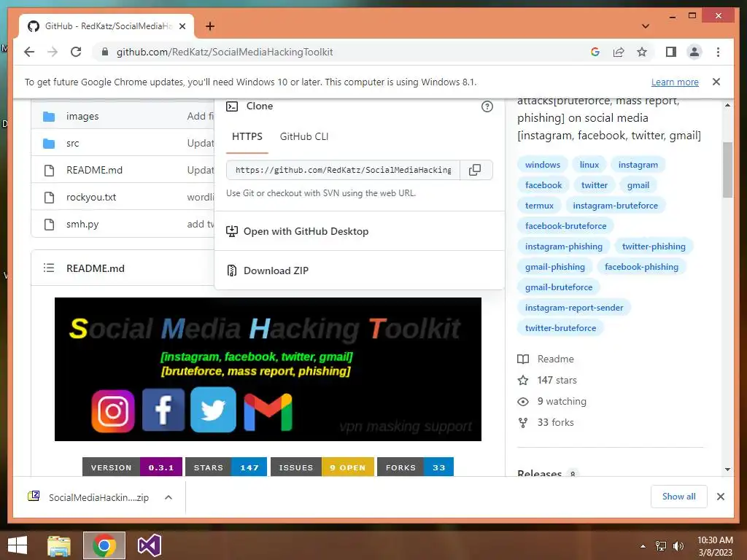This screenshot has width=747, height=560.
Task: Click the twitter topic tag
Action: [594, 185]
